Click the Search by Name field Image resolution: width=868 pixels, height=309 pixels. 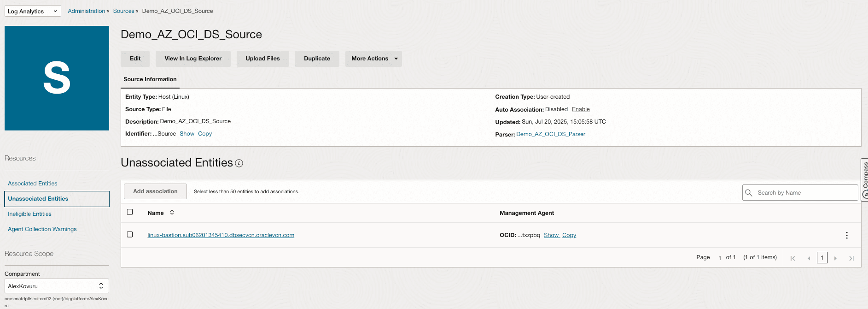coord(806,193)
